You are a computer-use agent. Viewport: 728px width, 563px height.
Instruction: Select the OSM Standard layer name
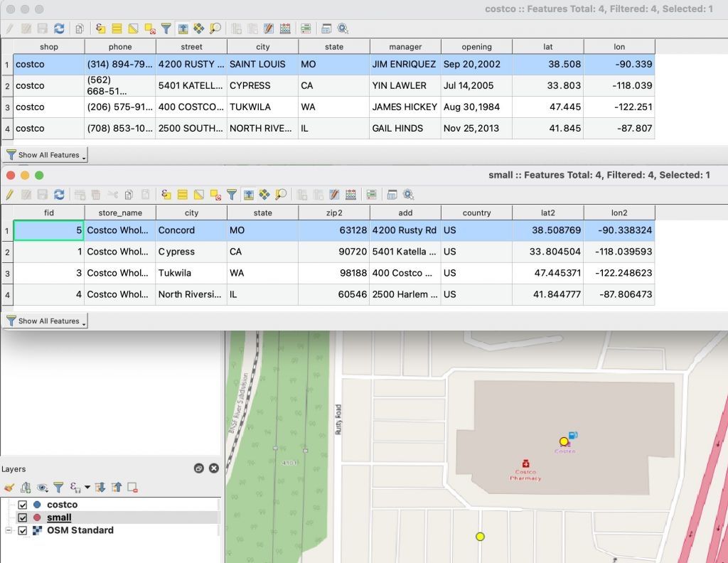pyautogui.click(x=80, y=530)
